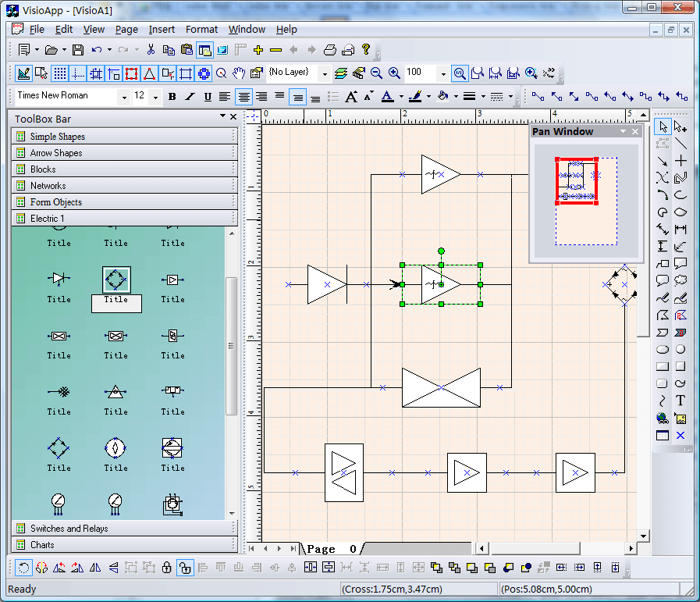Expand the Charts category
The height and width of the screenshot is (602, 700).
(124, 545)
